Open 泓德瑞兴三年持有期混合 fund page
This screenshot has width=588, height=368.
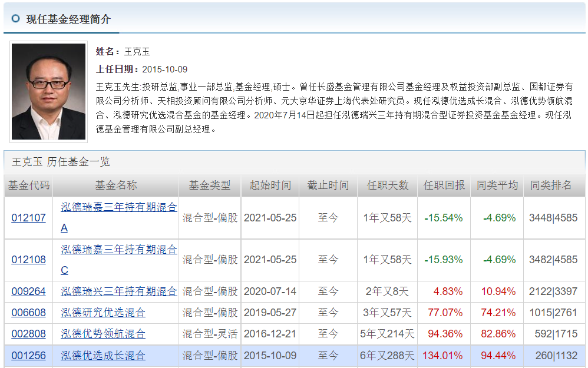118,291
